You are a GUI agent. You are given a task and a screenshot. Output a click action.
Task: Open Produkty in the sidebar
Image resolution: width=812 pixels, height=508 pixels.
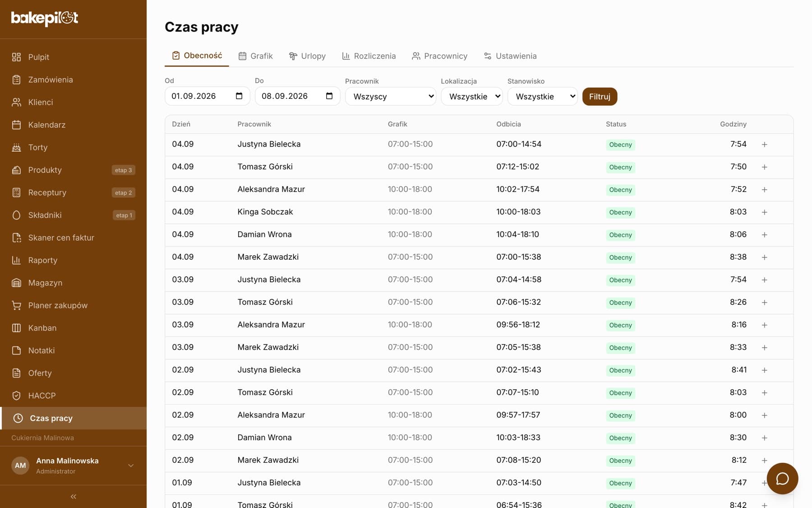coord(73,170)
